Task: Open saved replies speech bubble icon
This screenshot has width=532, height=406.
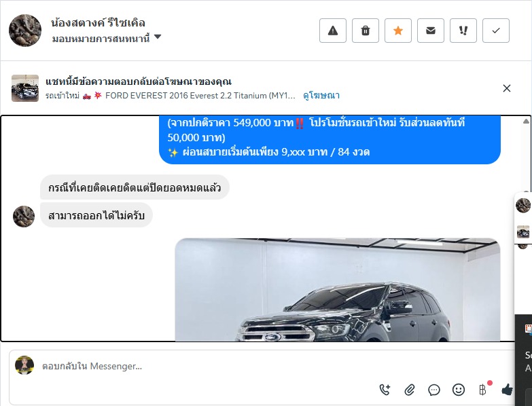Action: (x=434, y=390)
